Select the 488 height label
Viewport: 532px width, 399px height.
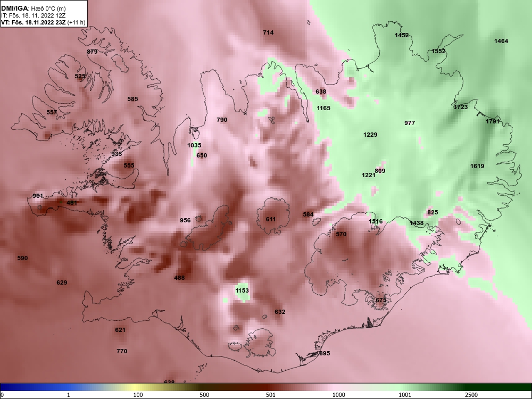(x=179, y=278)
